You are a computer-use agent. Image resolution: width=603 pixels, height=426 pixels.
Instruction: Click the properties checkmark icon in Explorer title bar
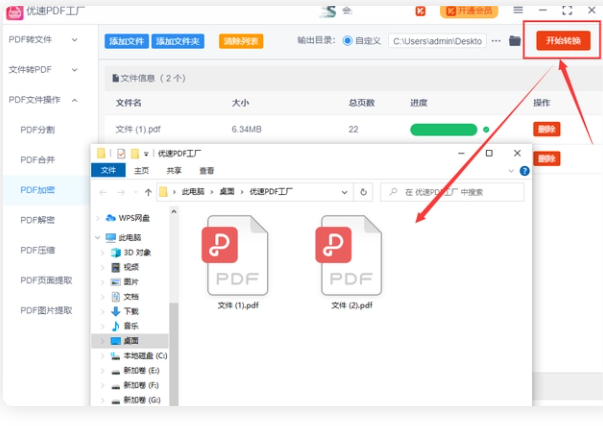tap(121, 154)
